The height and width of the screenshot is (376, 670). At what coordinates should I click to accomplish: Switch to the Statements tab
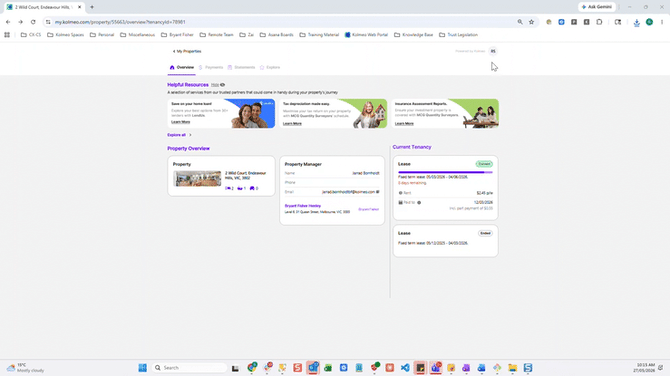click(241, 68)
